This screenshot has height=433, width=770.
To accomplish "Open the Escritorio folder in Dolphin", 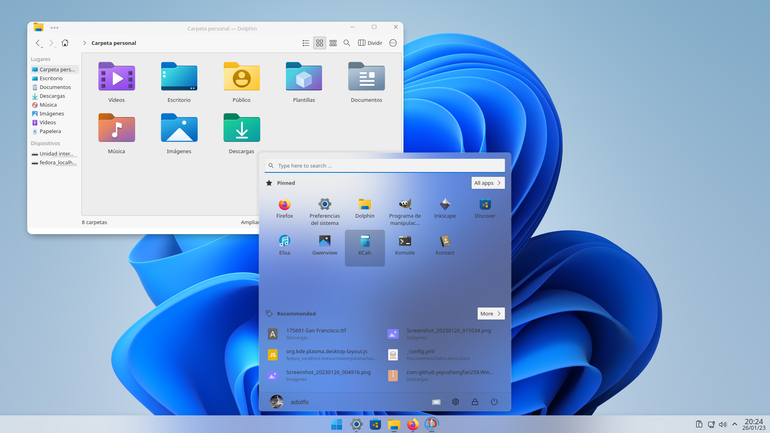I will 179,82.
